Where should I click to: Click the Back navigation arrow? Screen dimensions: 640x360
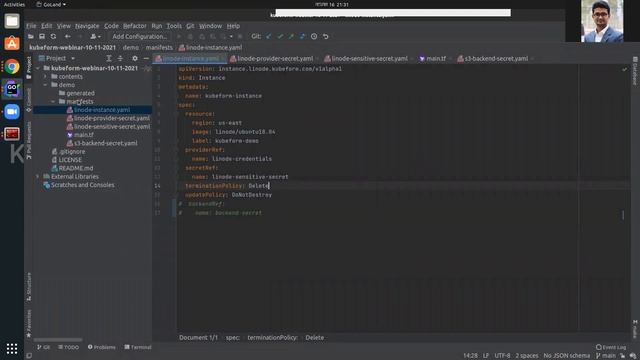tap(68, 36)
